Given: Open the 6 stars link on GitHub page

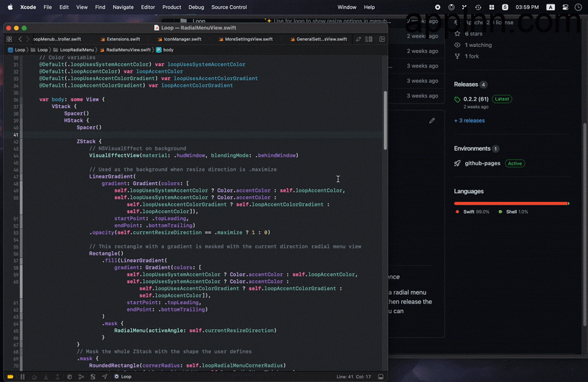Looking at the screenshot, I should point(468,34).
